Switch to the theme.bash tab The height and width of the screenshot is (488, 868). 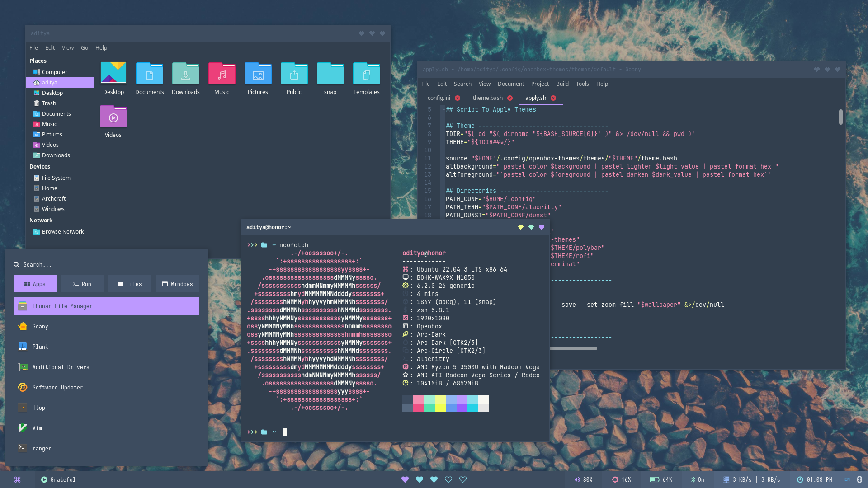click(x=487, y=98)
